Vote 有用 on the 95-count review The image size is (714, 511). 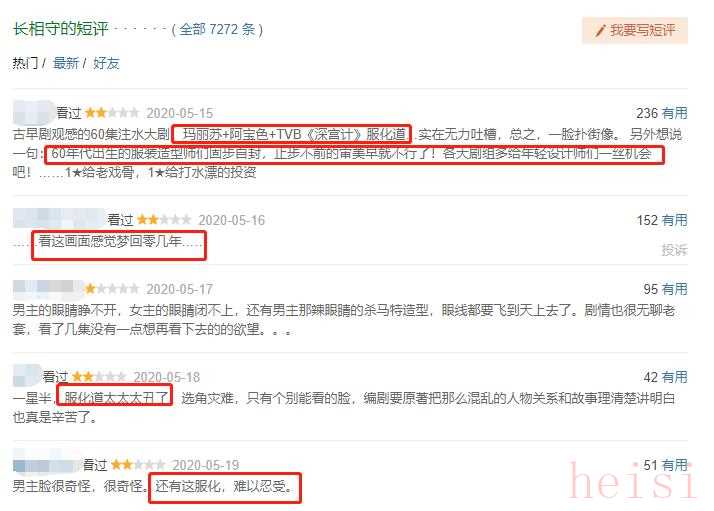(x=674, y=289)
